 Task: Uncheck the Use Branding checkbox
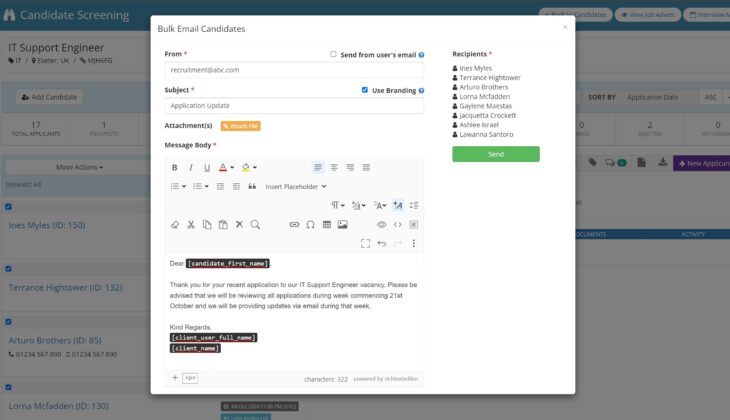point(365,90)
